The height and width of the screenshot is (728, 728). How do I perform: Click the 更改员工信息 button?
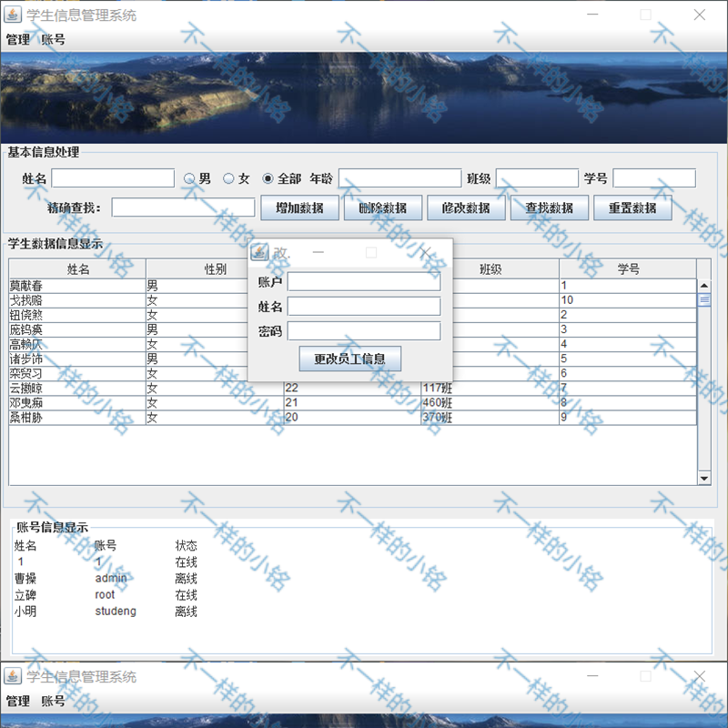[350, 359]
